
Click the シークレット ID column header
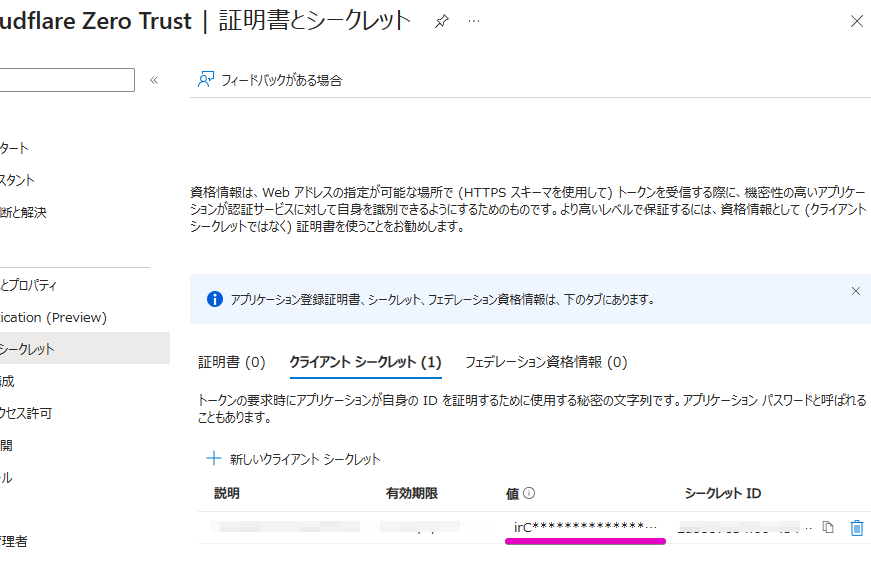click(x=723, y=493)
